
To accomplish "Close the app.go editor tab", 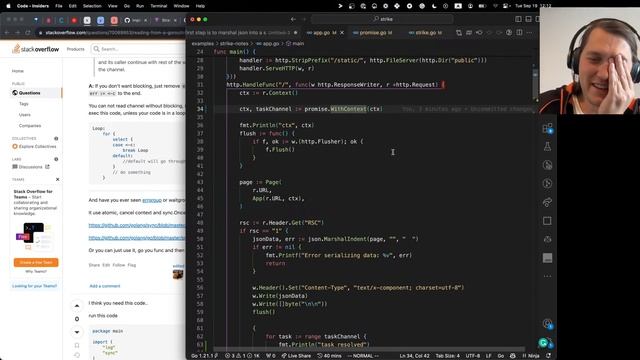I will pos(342,32).
